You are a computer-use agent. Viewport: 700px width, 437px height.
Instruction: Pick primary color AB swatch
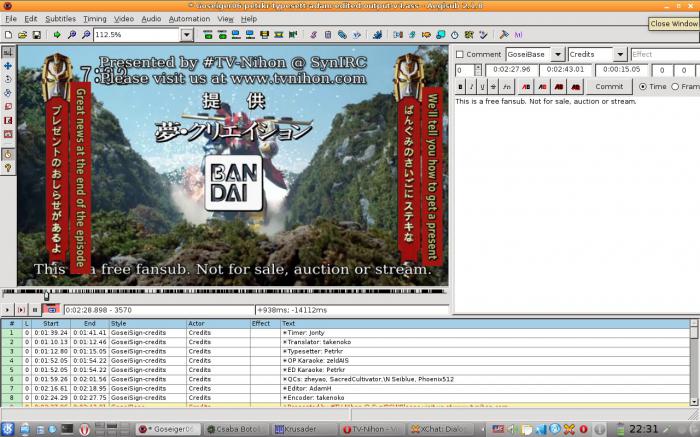[x=526, y=87]
